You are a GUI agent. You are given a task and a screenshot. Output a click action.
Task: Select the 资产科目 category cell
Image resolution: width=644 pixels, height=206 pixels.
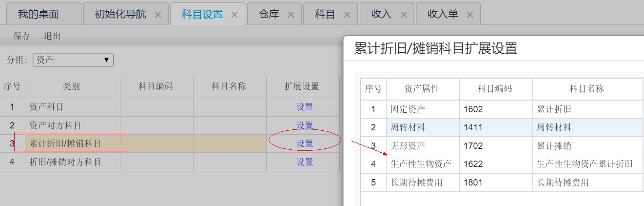(73, 107)
